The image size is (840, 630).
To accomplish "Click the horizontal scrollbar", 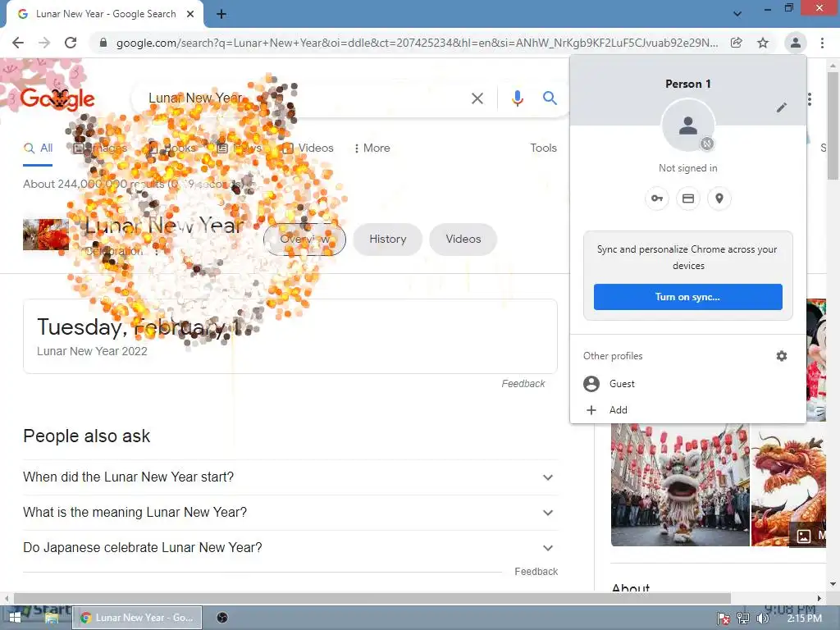I will tap(372, 598).
